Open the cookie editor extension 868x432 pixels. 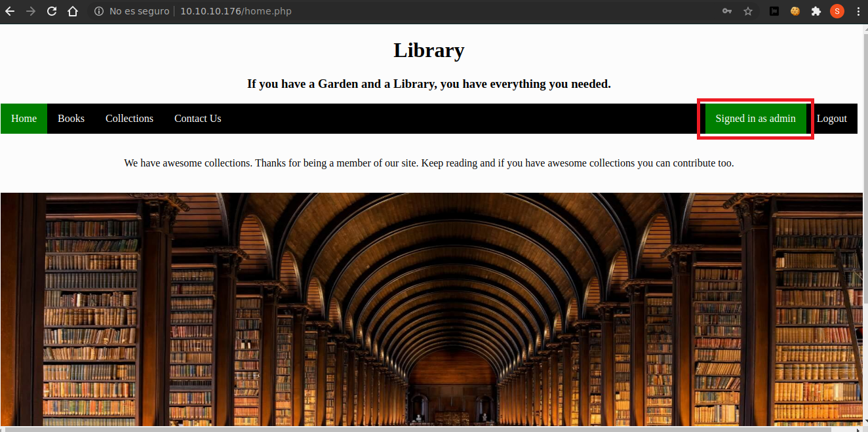click(x=795, y=11)
